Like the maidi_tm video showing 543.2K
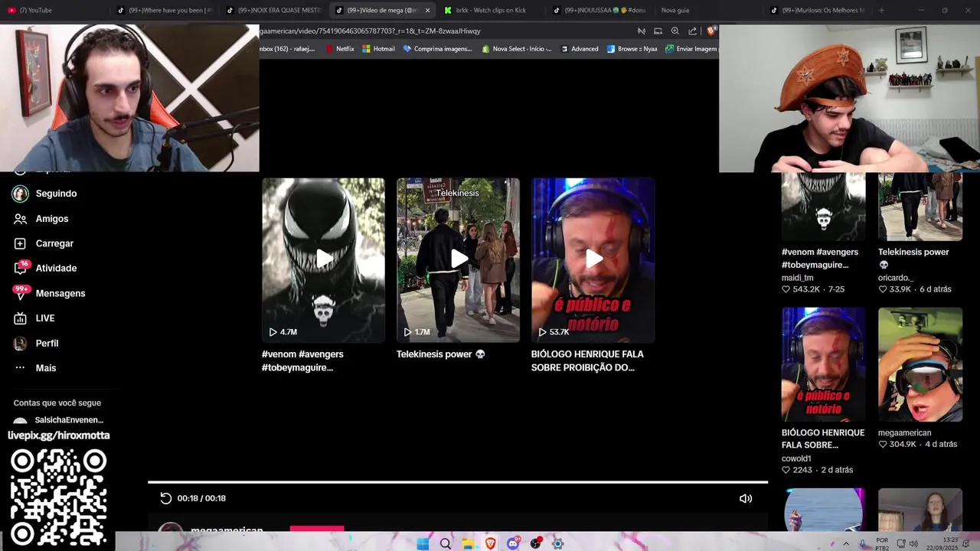This screenshot has height=551, width=980. pos(786,290)
